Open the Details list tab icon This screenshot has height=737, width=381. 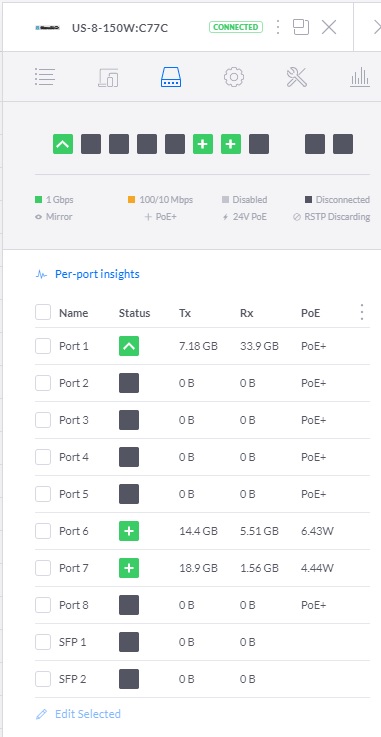45,77
